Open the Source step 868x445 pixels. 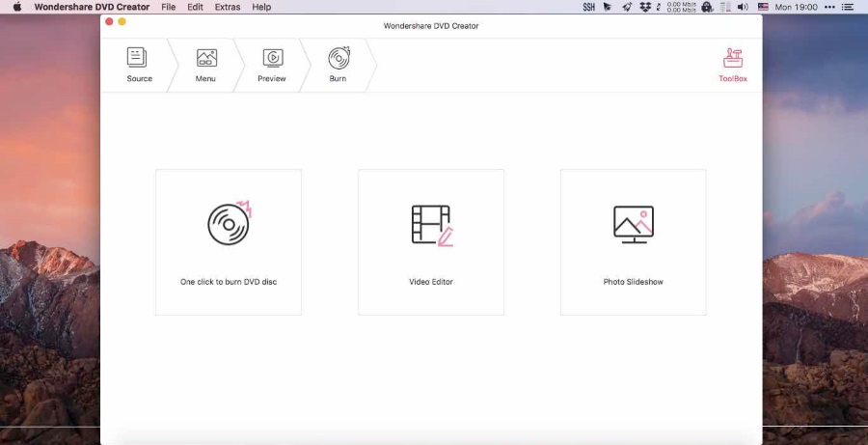pos(139,65)
